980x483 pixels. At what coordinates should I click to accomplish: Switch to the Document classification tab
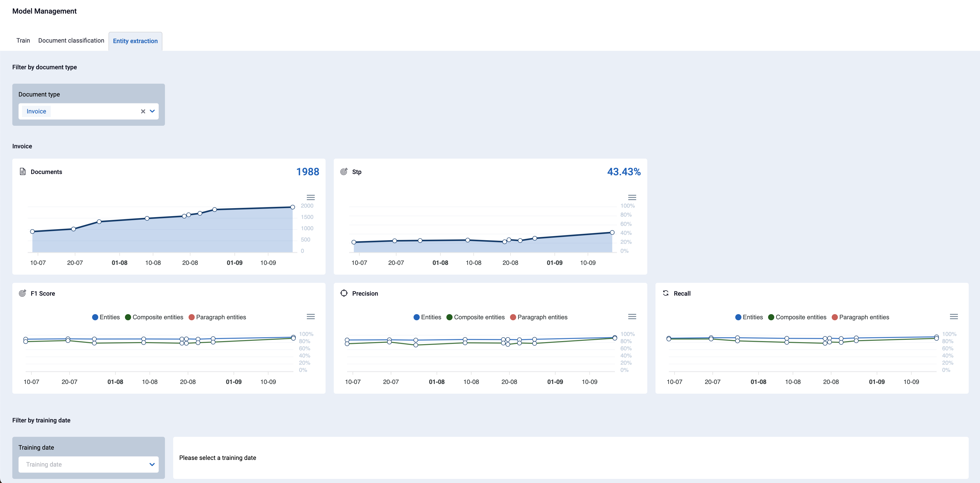click(x=71, y=40)
